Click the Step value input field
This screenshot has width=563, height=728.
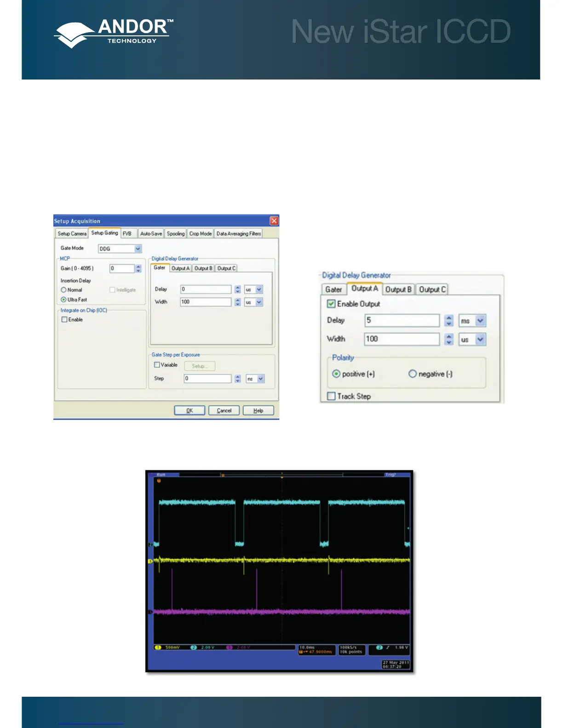click(207, 379)
